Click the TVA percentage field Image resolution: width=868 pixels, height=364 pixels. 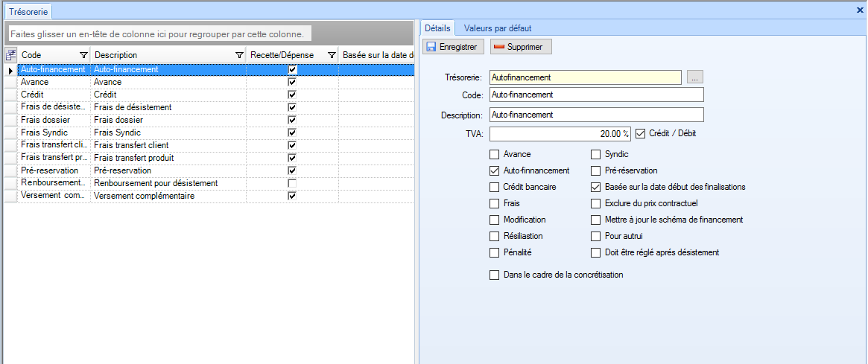[x=560, y=134]
